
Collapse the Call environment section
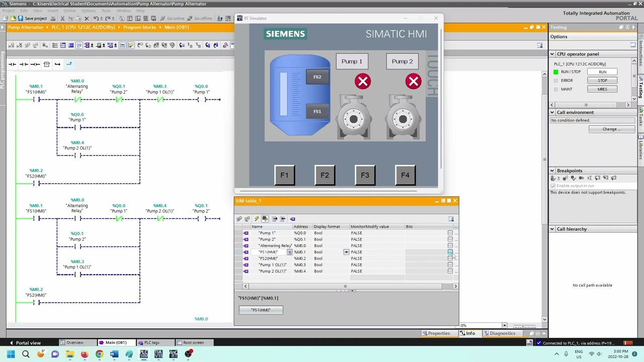552,112
